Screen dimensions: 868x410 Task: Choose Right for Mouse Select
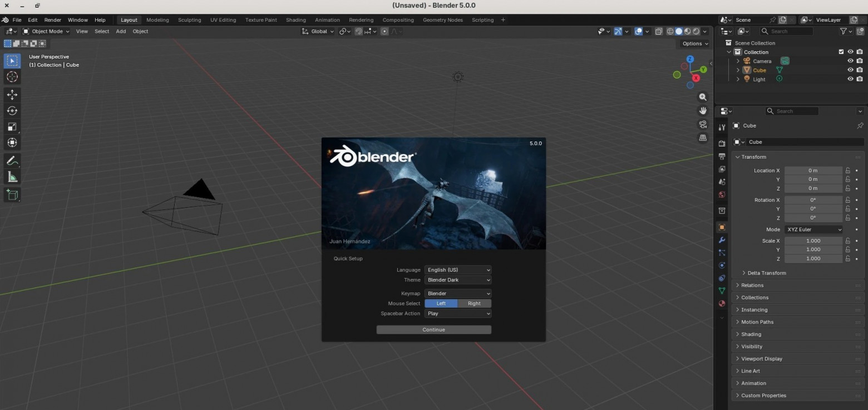pyautogui.click(x=474, y=304)
